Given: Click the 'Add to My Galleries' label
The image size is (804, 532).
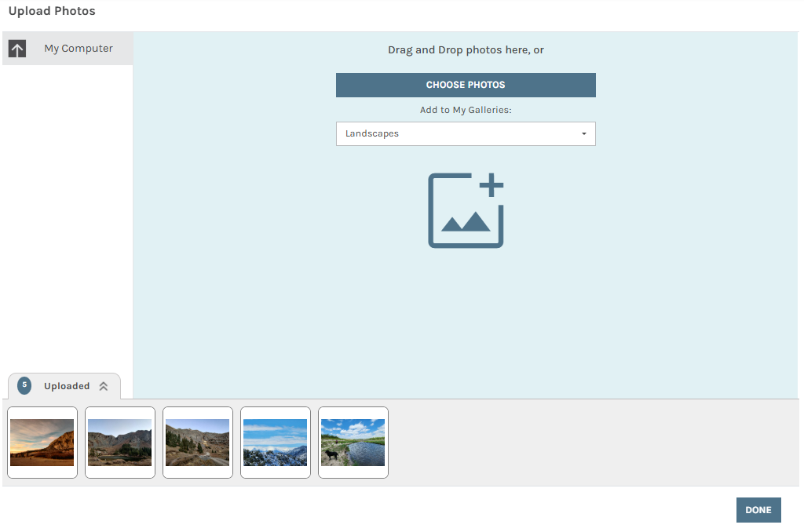Looking at the screenshot, I should coord(466,110).
